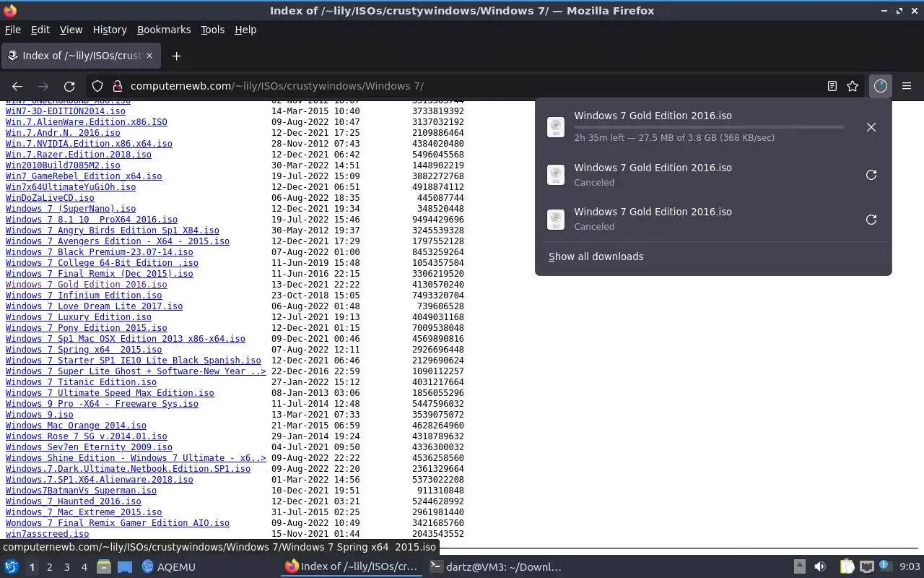Screen dimensions: 924x578
Task: Open the Firefox hamburger menu
Action: 907,86
